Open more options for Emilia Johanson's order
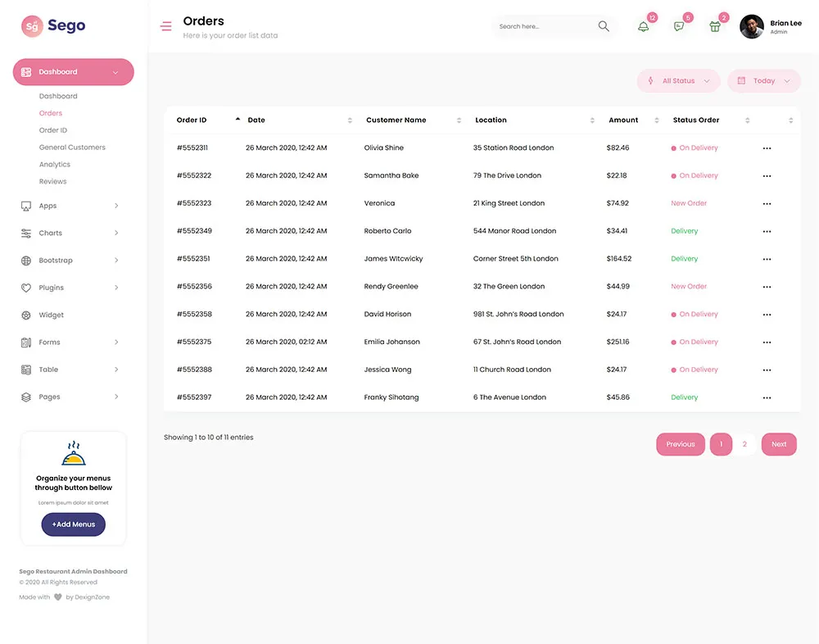The height and width of the screenshot is (644, 819). point(767,342)
